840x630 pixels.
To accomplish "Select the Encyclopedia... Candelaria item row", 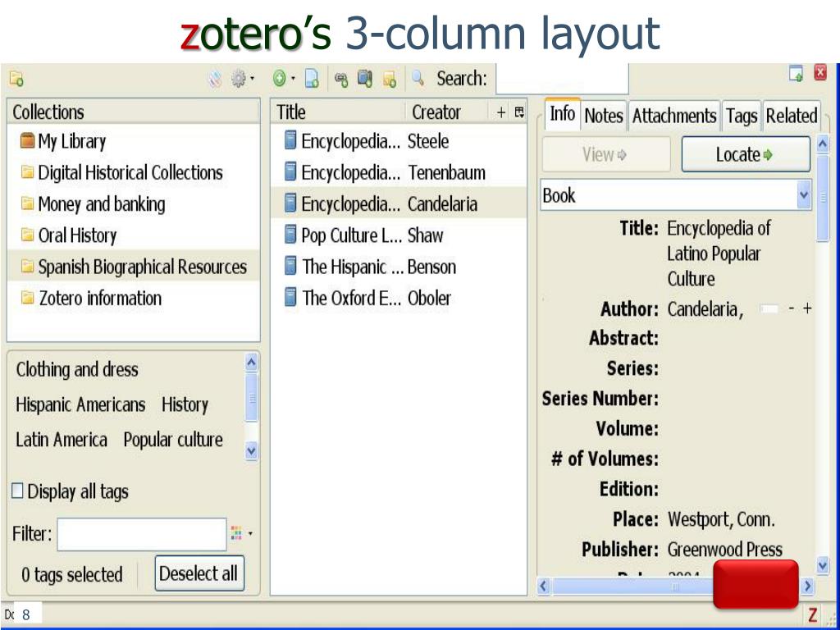I will pos(399,203).
